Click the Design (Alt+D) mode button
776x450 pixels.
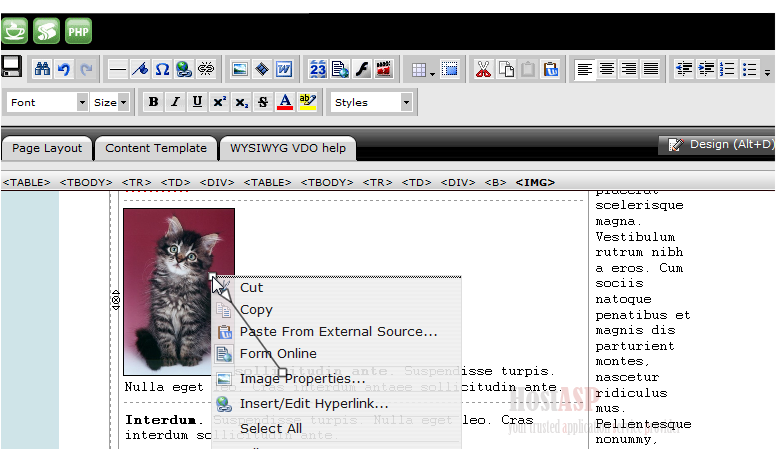pyautogui.click(x=717, y=145)
